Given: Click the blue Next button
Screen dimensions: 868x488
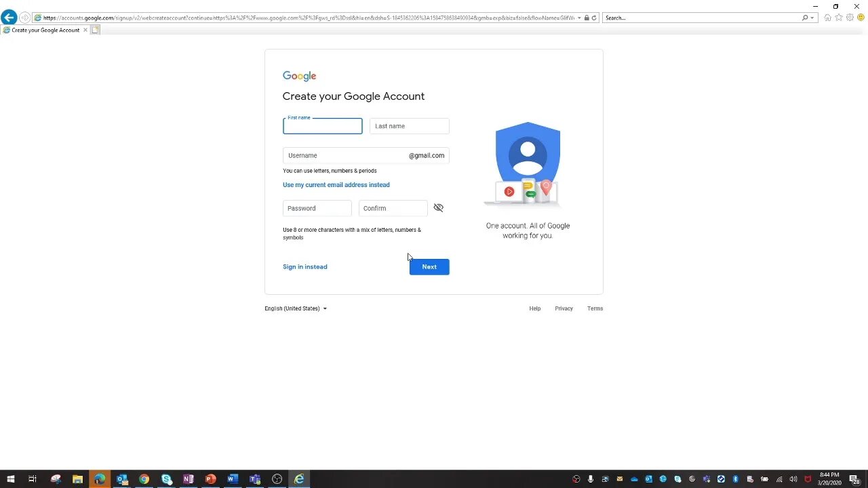Looking at the screenshot, I should [429, 267].
